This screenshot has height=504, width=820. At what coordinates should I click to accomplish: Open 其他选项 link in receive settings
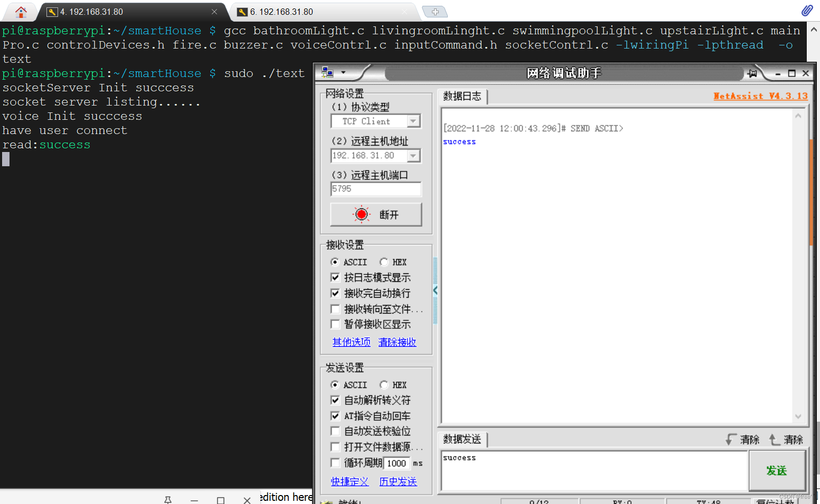tap(351, 342)
